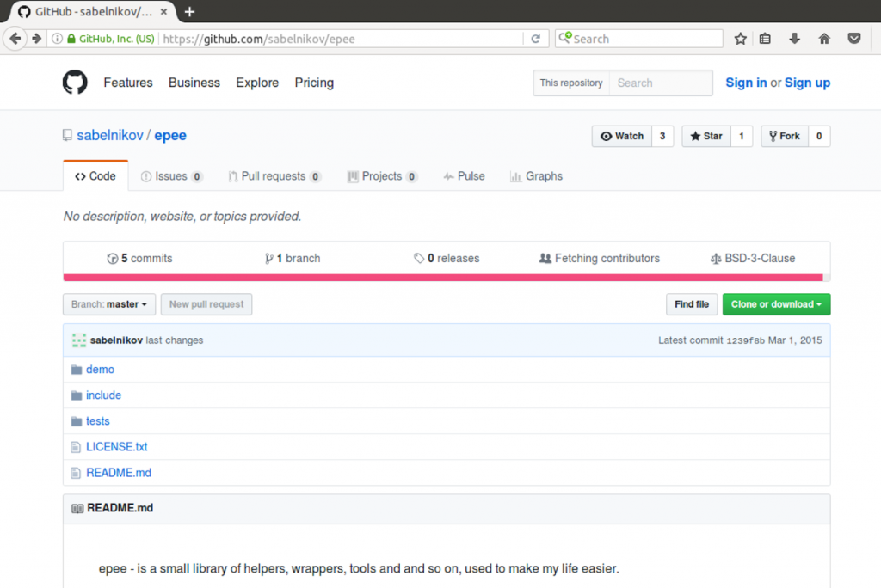Click the pink language breakdown bar
Image resolution: width=881 pixels, height=588 pixels.
click(442, 278)
